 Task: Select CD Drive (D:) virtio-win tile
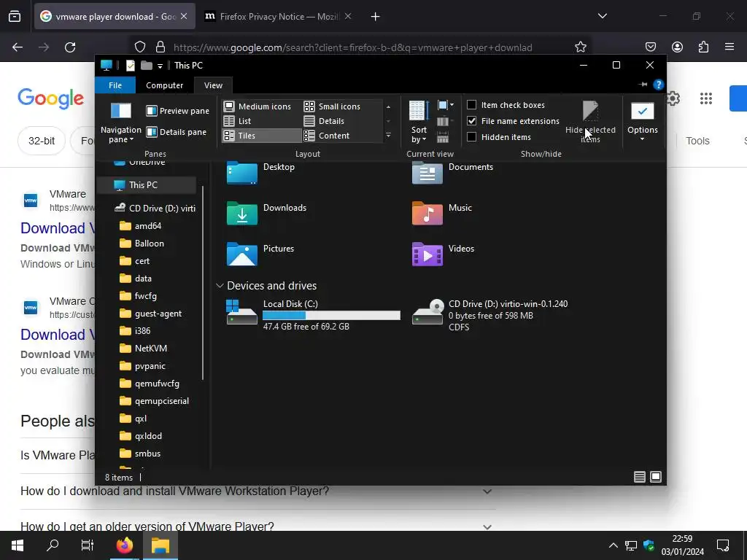[490, 315]
